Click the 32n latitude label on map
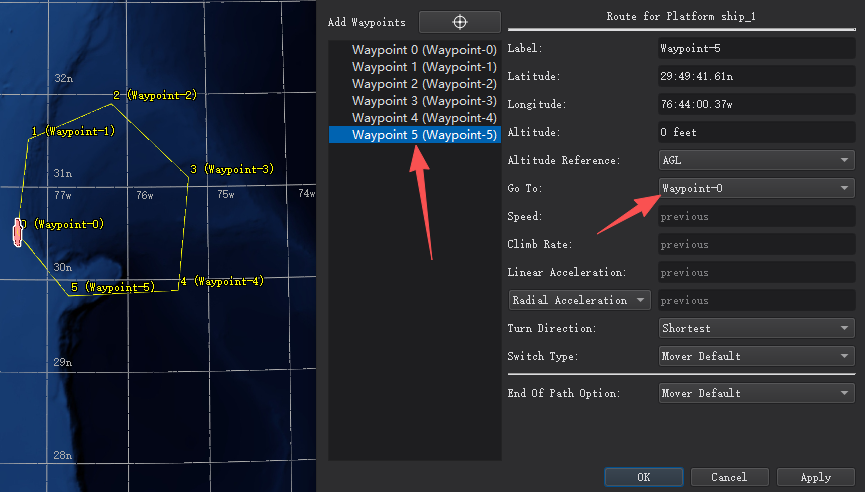This screenshot has width=865, height=492. tap(63, 78)
